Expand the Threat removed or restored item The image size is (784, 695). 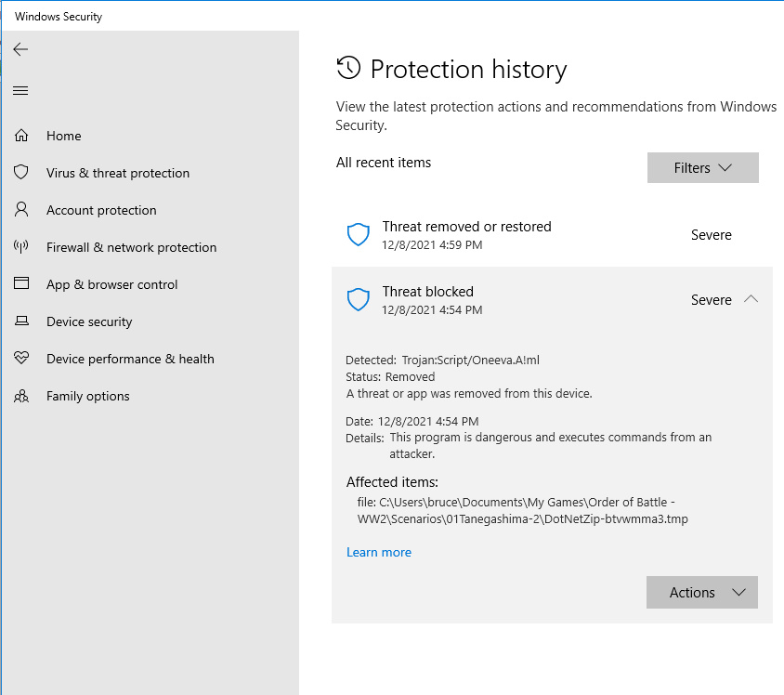[552, 235]
